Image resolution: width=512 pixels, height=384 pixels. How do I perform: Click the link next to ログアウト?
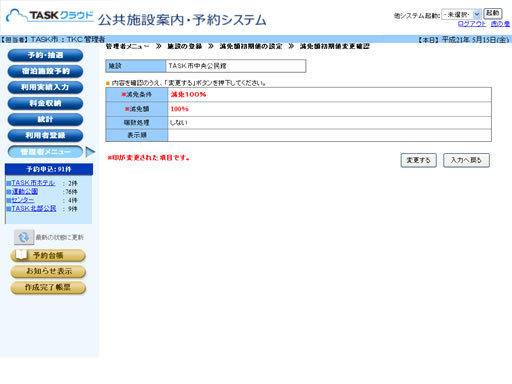tap(500, 24)
